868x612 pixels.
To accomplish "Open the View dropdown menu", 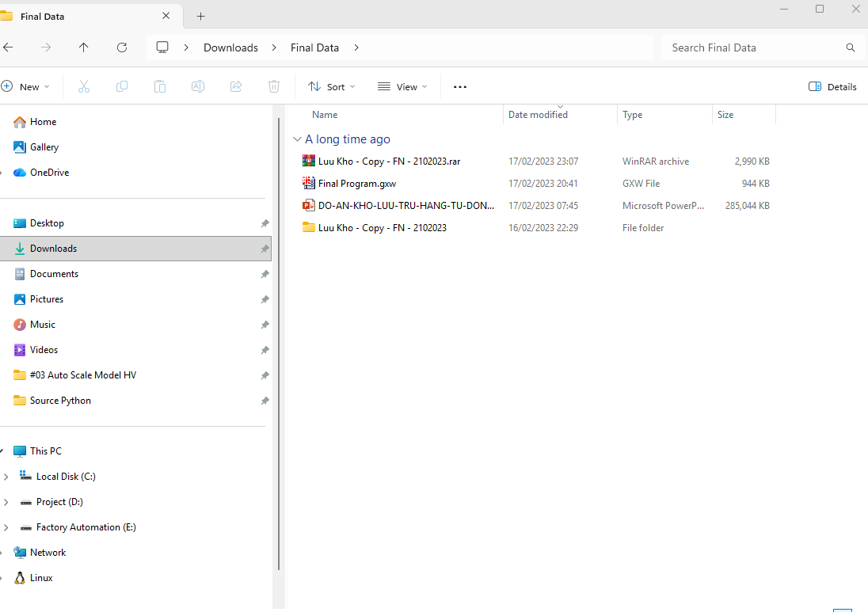I will click(x=402, y=87).
